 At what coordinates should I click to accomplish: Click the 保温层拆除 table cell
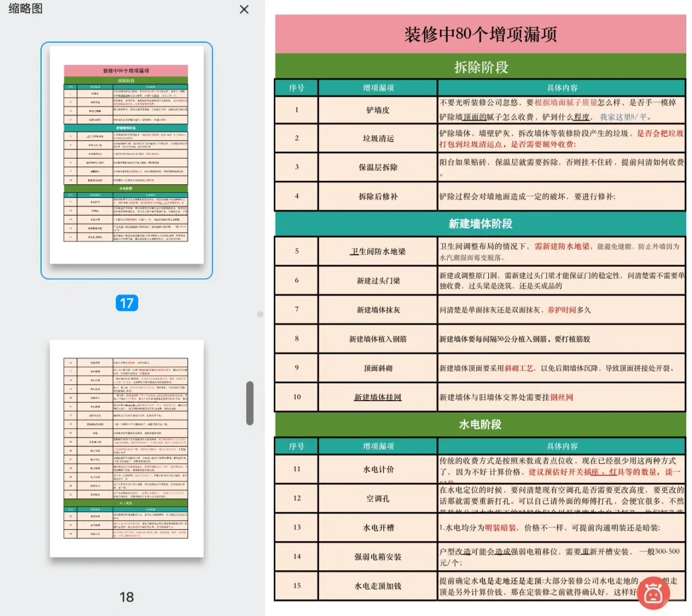pos(376,167)
